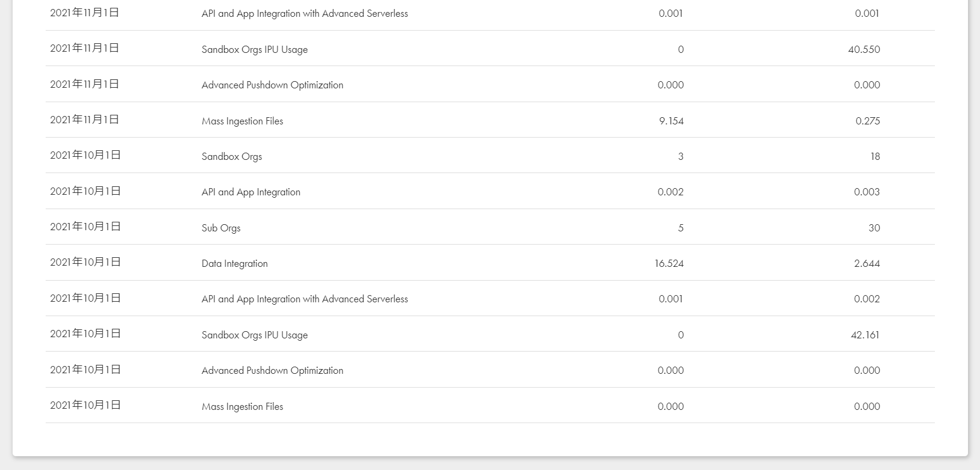Select the October Mass Ingestion Files row
This screenshot has height=470, width=980.
pos(490,406)
